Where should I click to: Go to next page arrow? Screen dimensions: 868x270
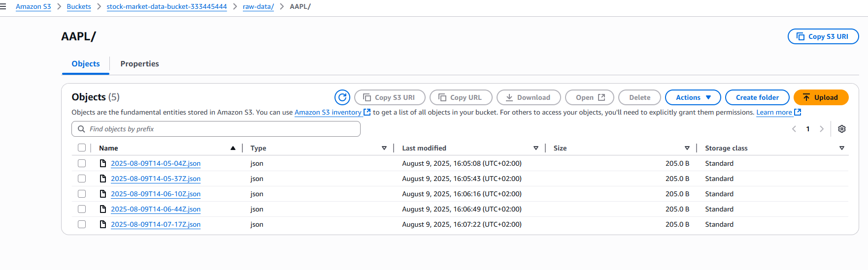tap(821, 129)
